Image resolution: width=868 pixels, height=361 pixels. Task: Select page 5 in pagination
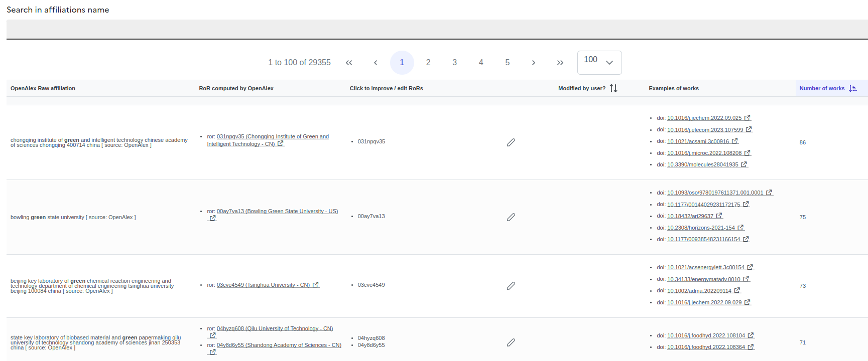(507, 63)
